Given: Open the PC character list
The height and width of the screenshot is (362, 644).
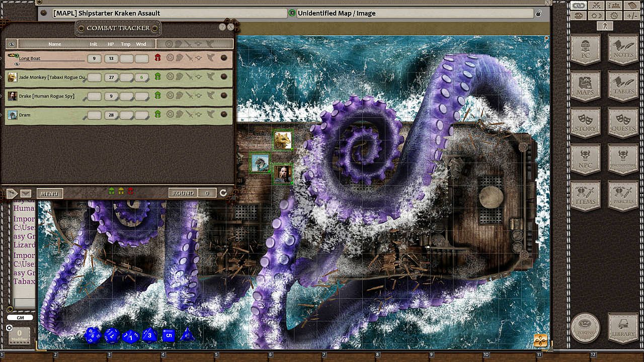Looking at the screenshot, I should [586, 50].
